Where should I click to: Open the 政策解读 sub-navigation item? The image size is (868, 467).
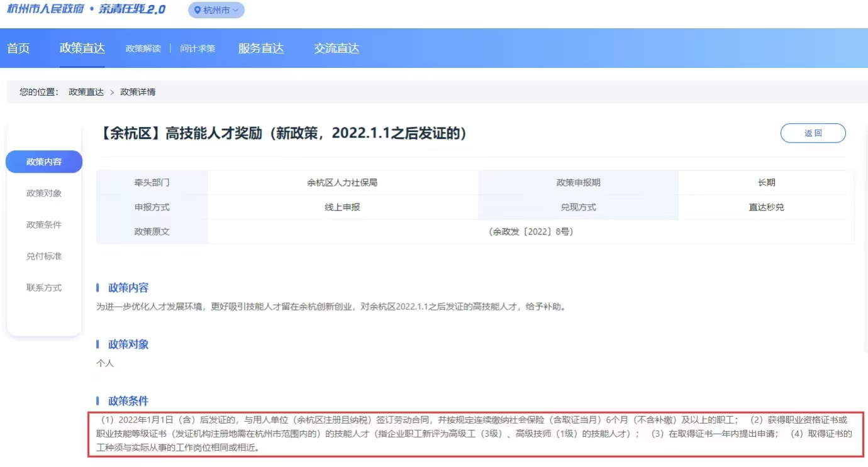tap(143, 48)
